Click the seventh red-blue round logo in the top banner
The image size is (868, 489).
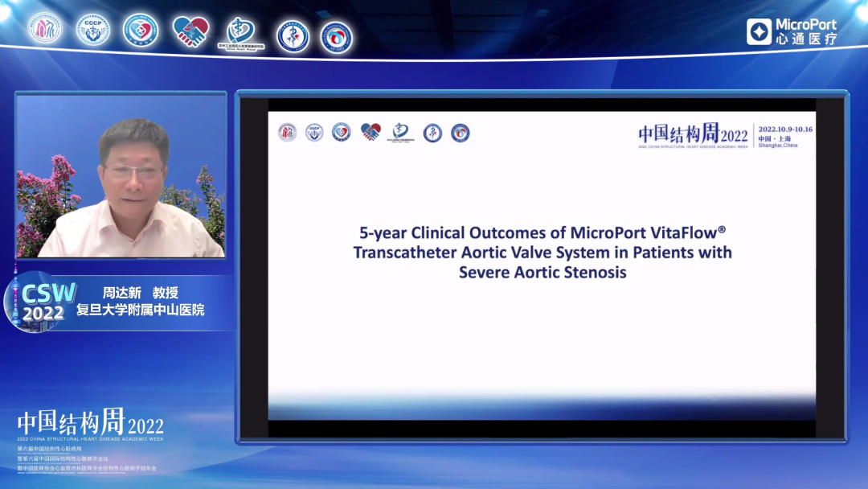point(336,38)
